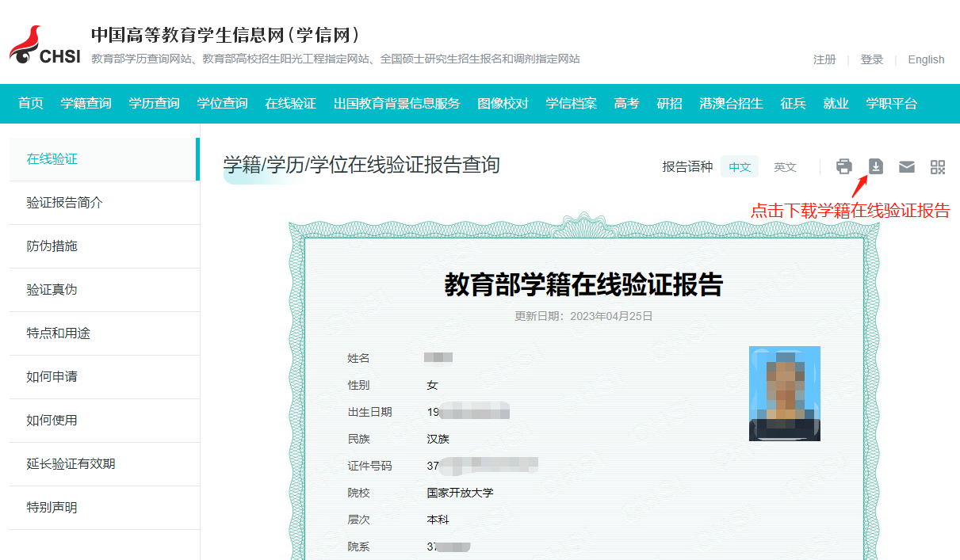The width and height of the screenshot is (960, 560).
Task: Open 特点和用途 sidebar item
Action: 103,333
